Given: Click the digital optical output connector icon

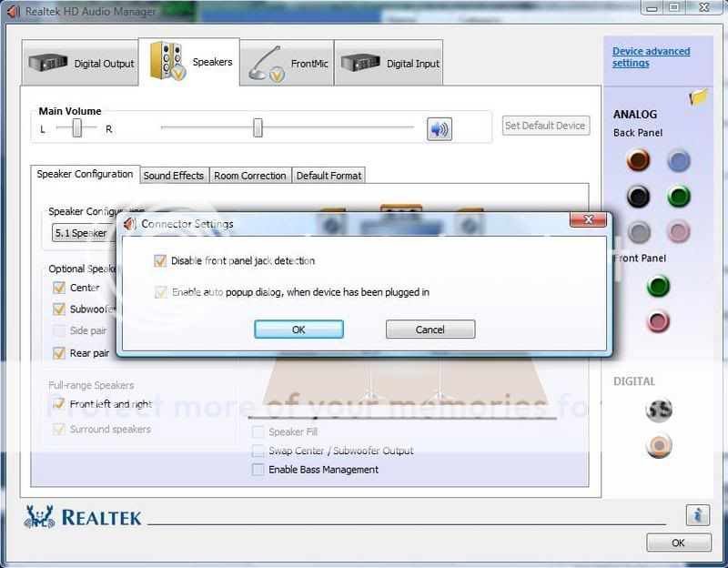Looking at the screenshot, I should (x=659, y=410).
